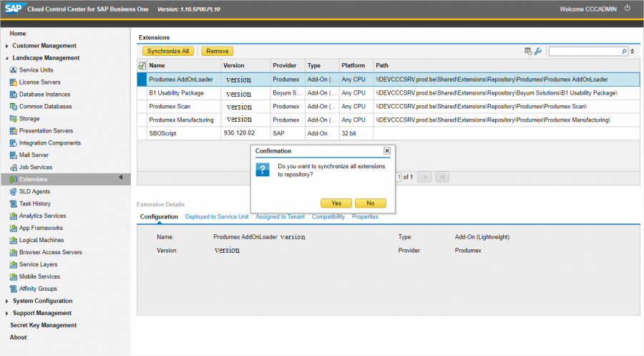Expand the System Configuration tree node
This screenshot has height=356, width=644.
(7, 301)
